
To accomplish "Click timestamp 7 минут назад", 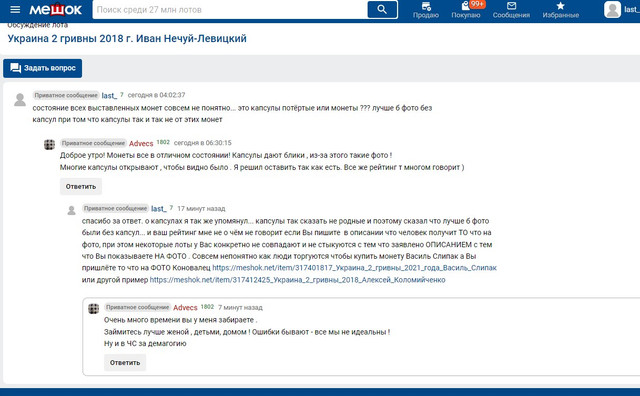I will [240, 307].
